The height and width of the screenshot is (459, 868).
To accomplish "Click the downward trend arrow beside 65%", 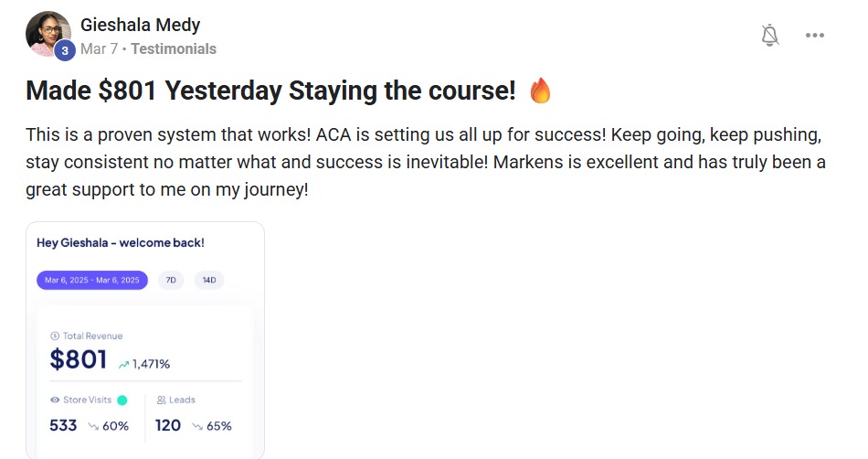I will (x=196, y=426).
